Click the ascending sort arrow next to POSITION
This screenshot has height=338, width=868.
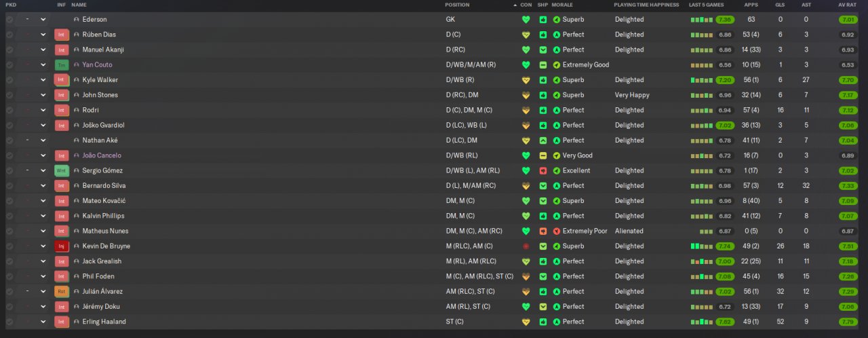pos(515,5)
